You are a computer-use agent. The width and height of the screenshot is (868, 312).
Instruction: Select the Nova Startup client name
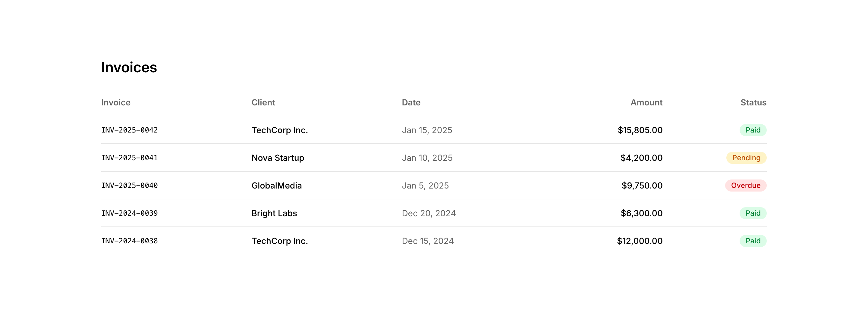click(x=278, y=158)
